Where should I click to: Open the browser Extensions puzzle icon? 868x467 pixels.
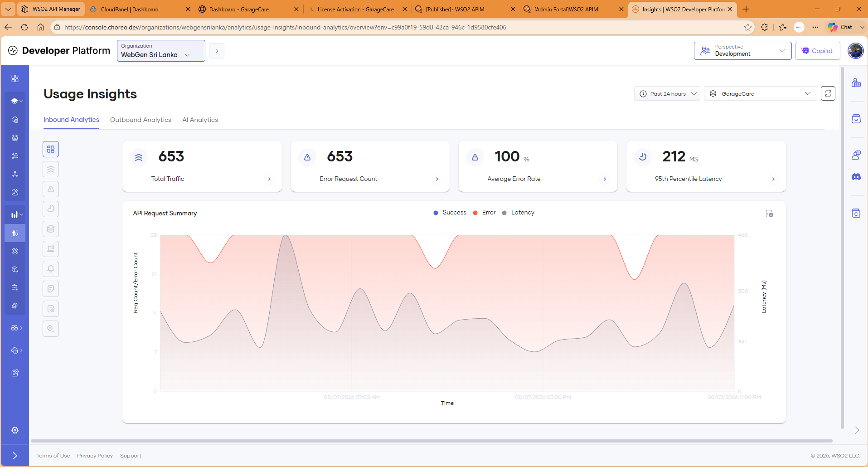point(765,27)
